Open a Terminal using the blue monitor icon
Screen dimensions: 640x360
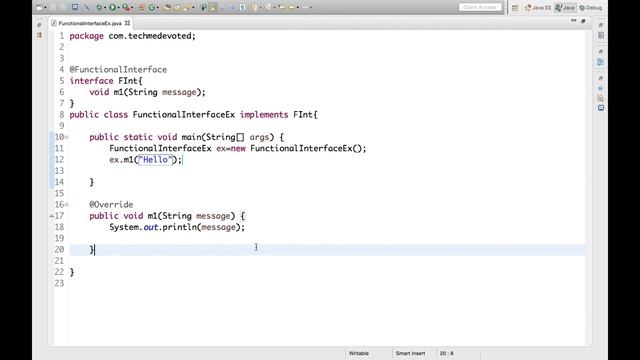[75, 7]
